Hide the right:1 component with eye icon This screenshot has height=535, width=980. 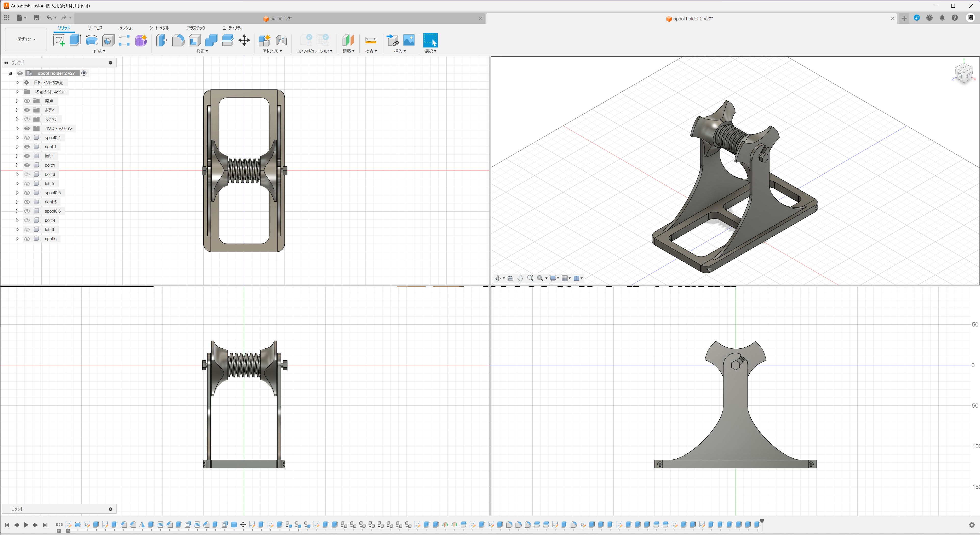(27, 147)
